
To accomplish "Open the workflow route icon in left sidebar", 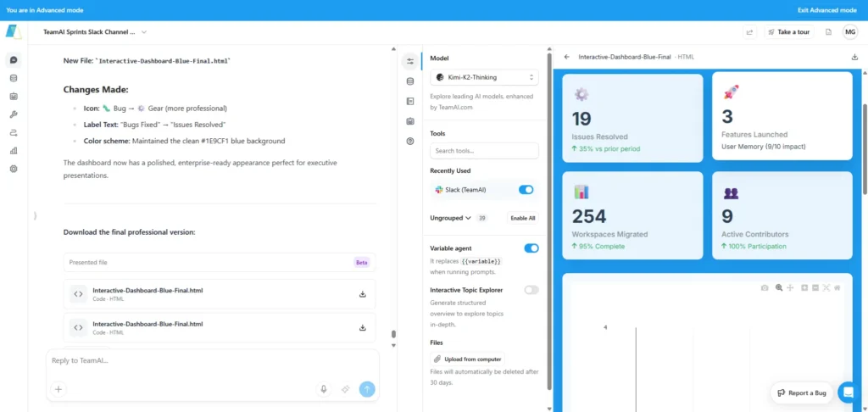I will (14, 132).
